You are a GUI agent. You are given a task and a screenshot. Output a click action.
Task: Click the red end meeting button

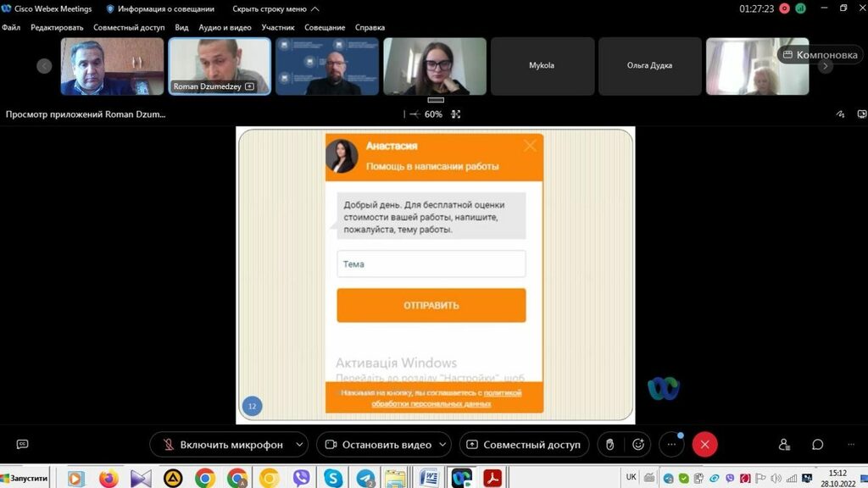coord(704,445)
